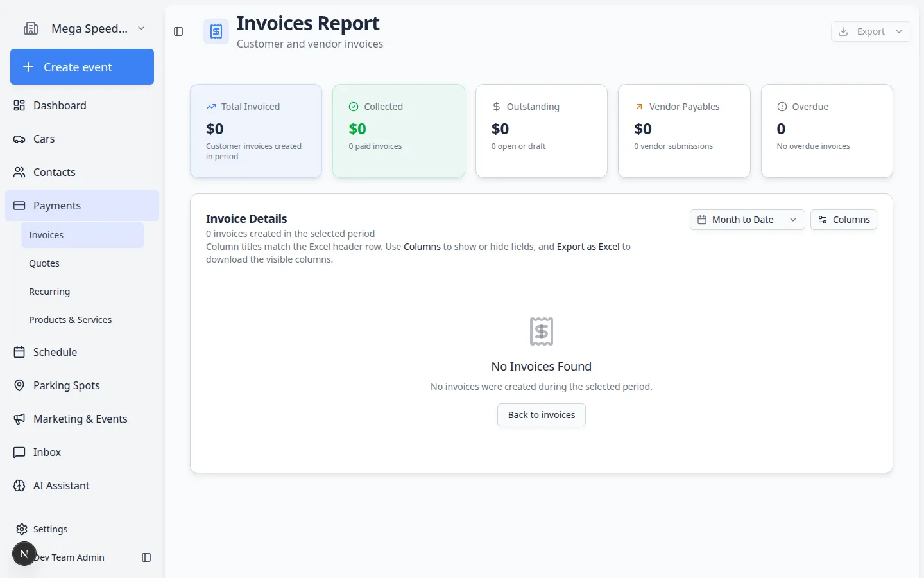Open the Dev Team Admin account menu

[71, 557]
